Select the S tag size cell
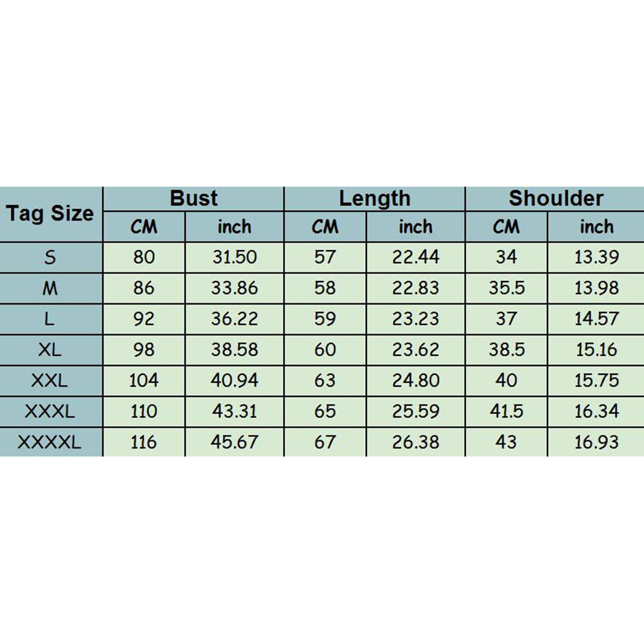 point(50,257)
